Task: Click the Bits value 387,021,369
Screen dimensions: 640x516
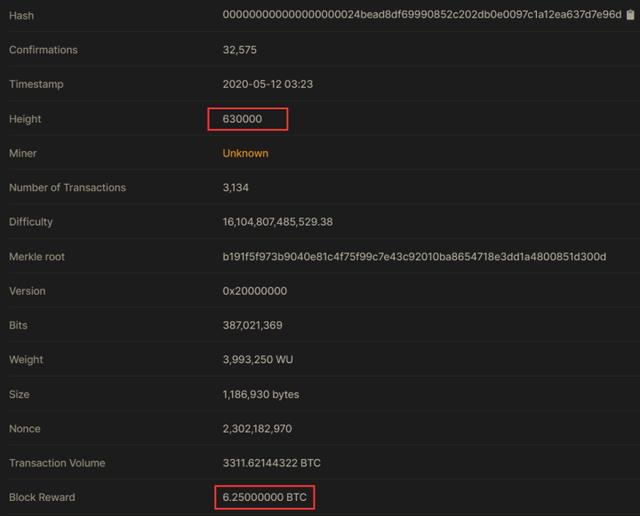Action: pos(252,325)
